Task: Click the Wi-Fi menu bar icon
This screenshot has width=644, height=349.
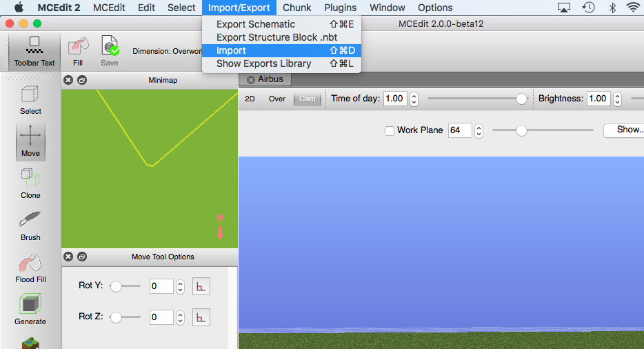Action: tap(634, 8)
